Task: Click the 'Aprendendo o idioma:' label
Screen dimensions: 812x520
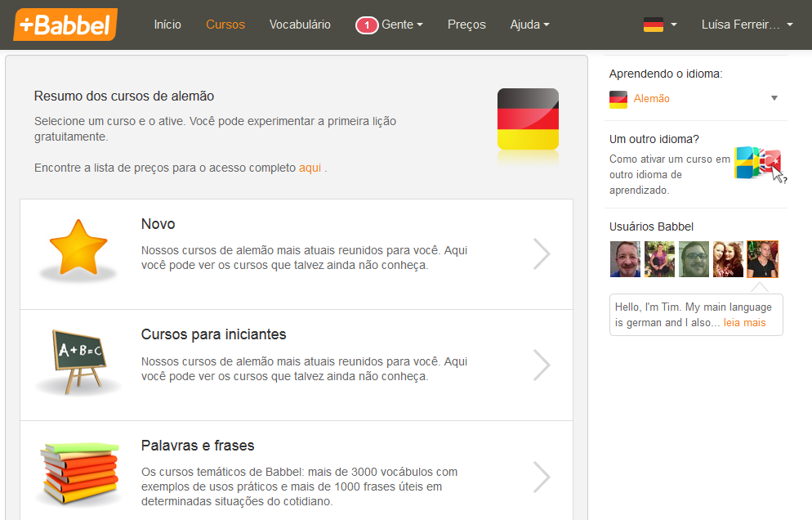Action: (666, 74)
